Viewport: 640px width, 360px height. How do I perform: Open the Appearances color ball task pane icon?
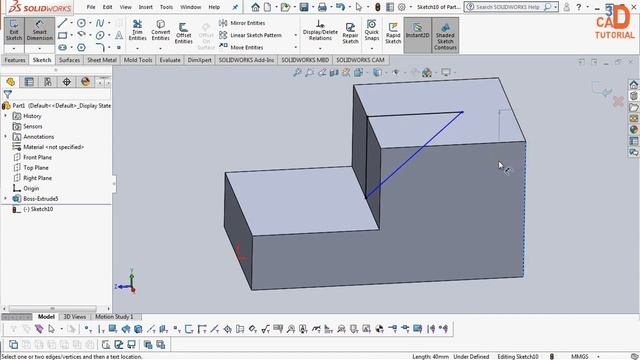tap(633, 130)
